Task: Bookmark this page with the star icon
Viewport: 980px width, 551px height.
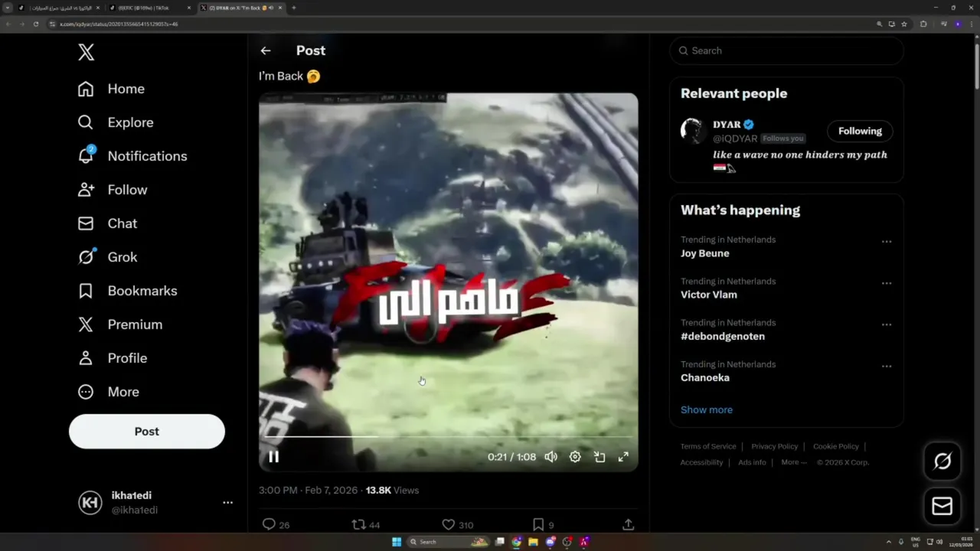Action: click(904, 24)
